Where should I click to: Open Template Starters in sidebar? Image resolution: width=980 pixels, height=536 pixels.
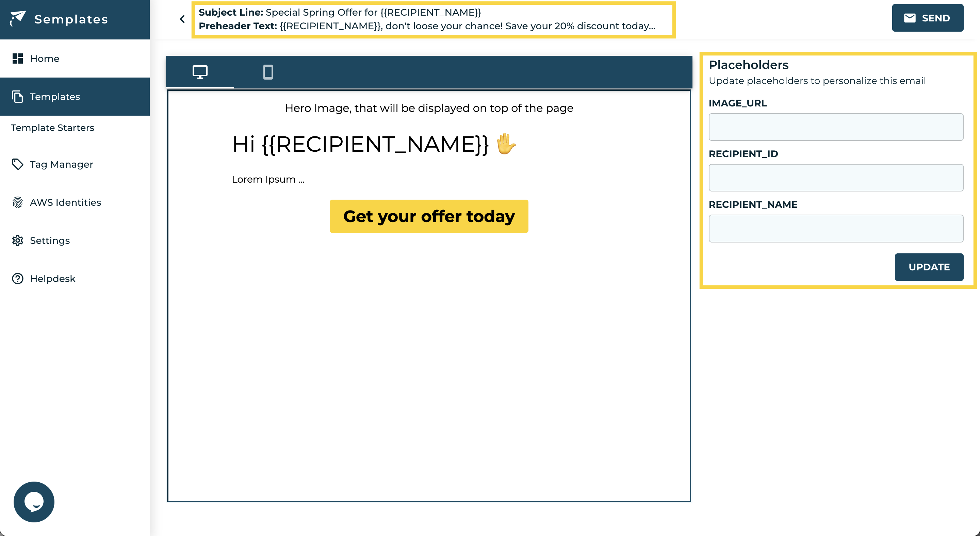[x=52, y=128]
